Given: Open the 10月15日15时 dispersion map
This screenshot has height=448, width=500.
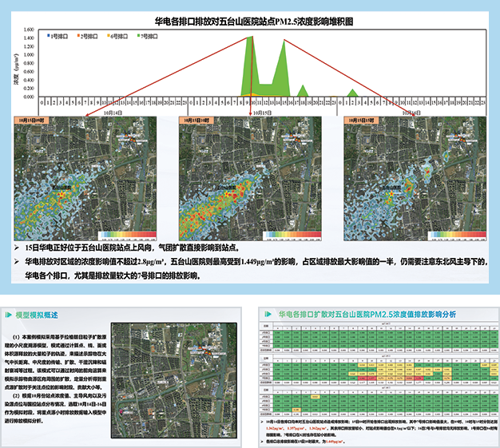Looking at the screenshot, I should coord(415,179).
